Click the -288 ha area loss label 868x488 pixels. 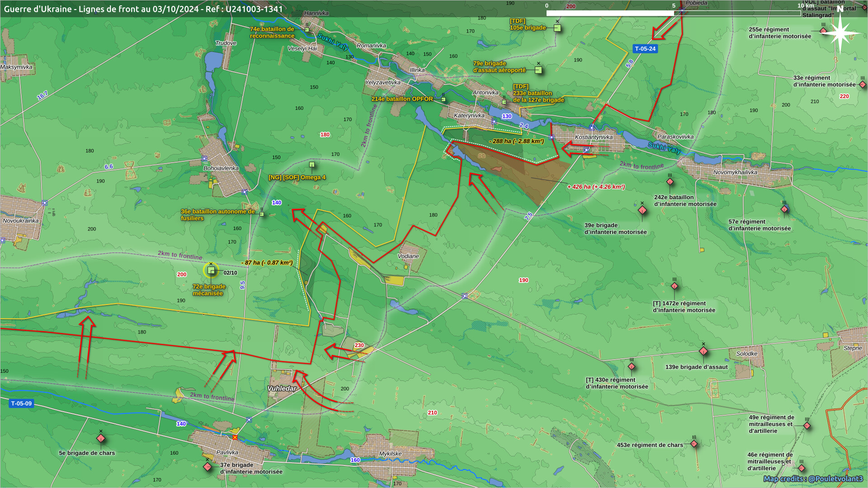click(x=516, y=141)
